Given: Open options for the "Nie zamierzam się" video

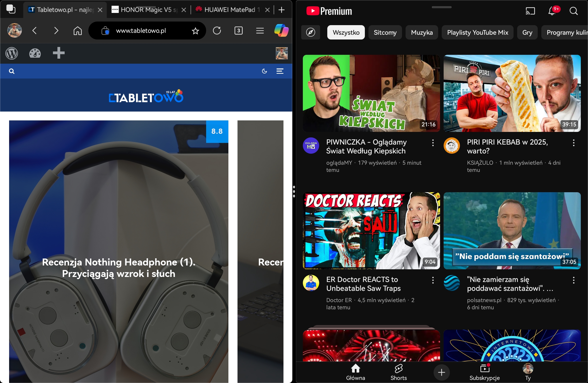Looking at the screenshot, I should point(574,280).
